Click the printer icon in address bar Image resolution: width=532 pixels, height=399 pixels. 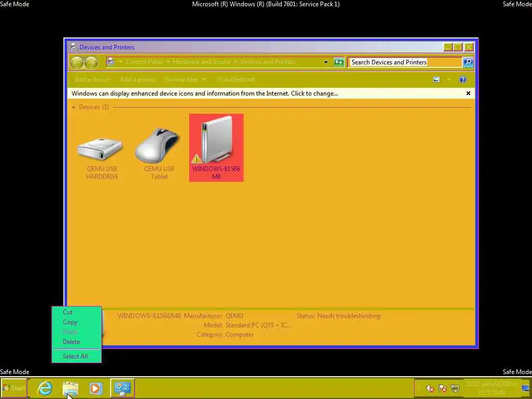(x=111, y=62)
